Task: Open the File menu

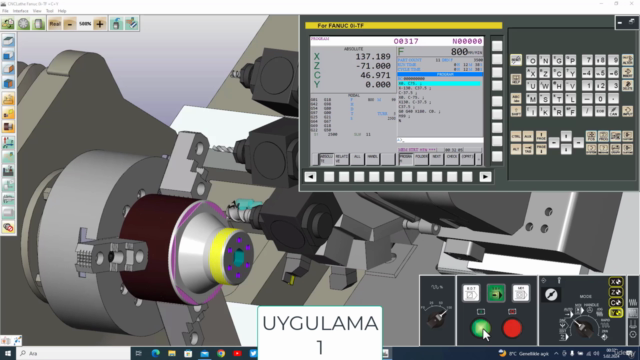Action: click(5, 11)
